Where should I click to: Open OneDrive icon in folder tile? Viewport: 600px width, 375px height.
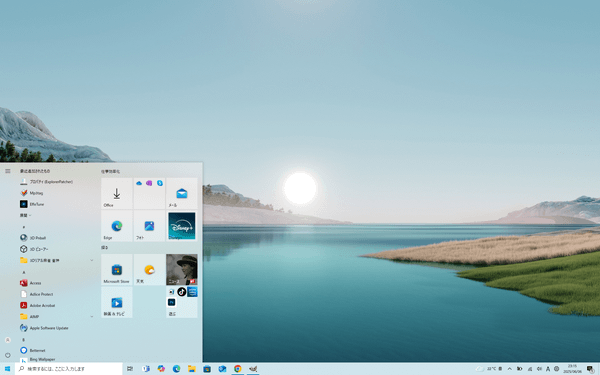[x=139, y=183]
